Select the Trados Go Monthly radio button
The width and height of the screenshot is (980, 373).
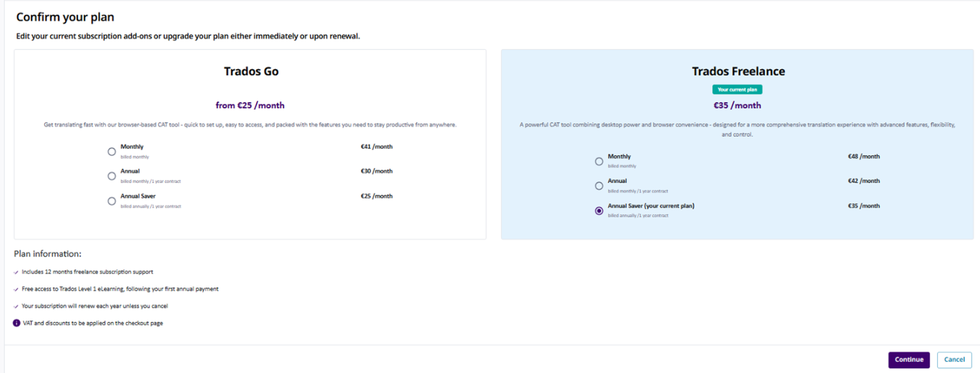(112, 151)
